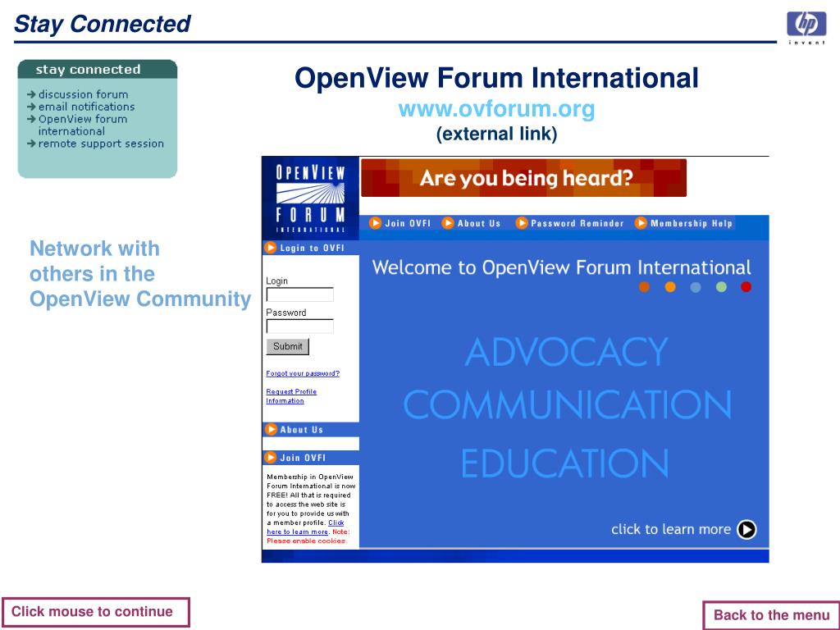Select OpenView forum international entry
This screenshot has width=840, height=630.
point(83,125)
